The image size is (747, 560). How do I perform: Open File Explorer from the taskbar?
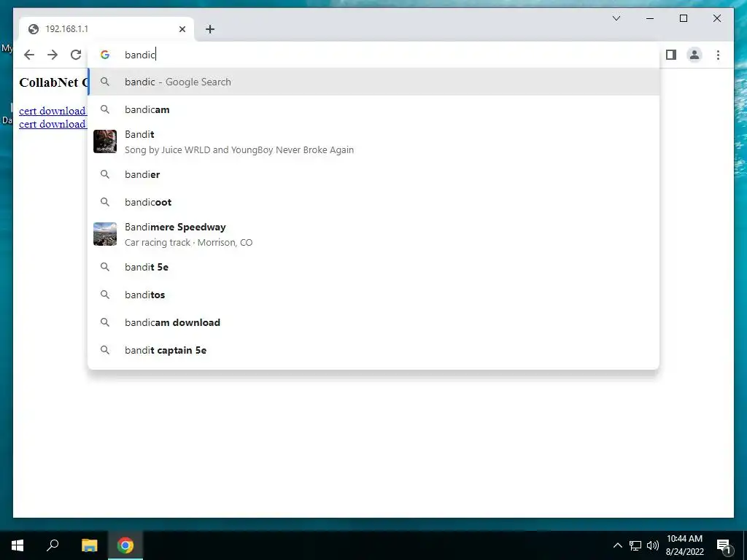coord(89,545)
